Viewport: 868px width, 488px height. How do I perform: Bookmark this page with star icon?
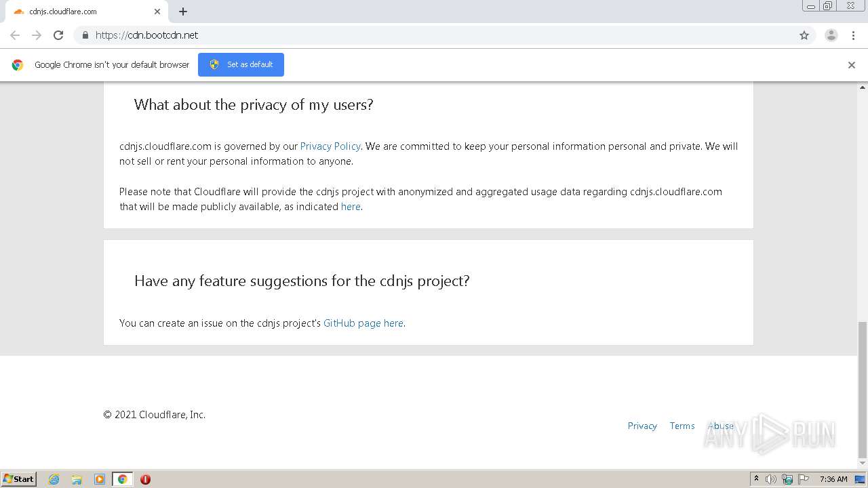click(x=804, y=35)
